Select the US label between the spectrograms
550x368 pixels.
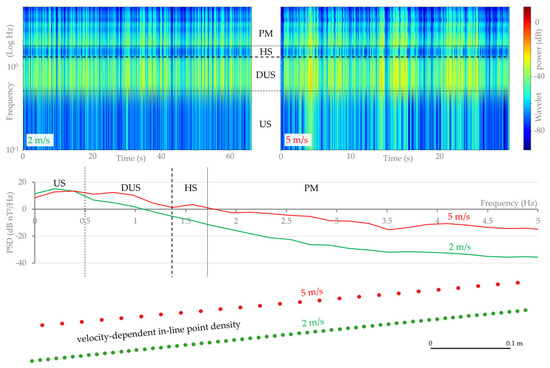(265, 124)
